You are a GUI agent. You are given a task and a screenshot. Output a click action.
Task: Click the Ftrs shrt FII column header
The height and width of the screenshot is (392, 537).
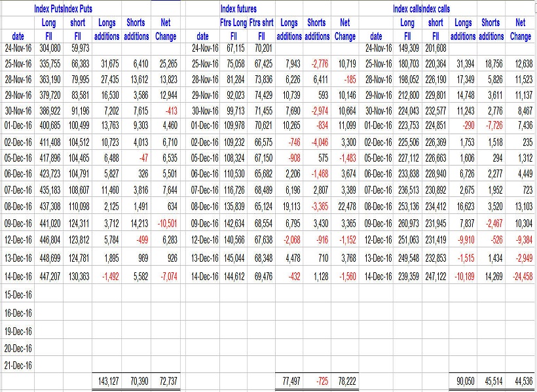(261, 29)
